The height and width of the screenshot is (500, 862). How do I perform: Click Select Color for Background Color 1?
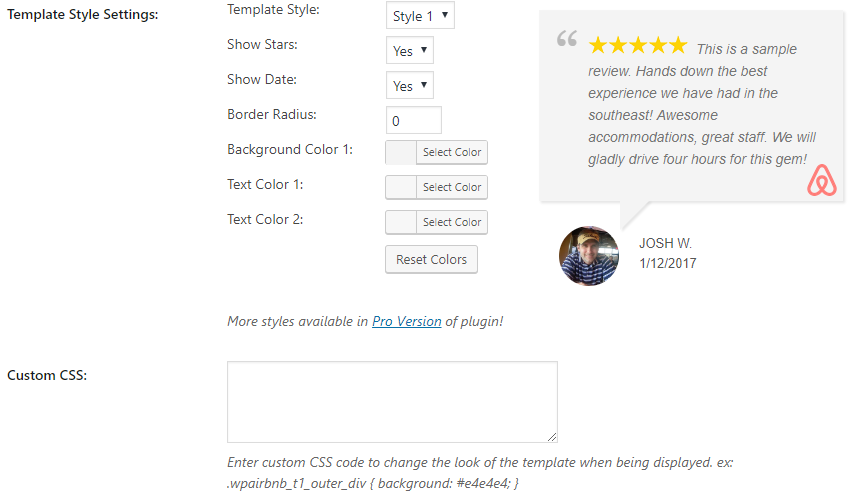(452, 152)
